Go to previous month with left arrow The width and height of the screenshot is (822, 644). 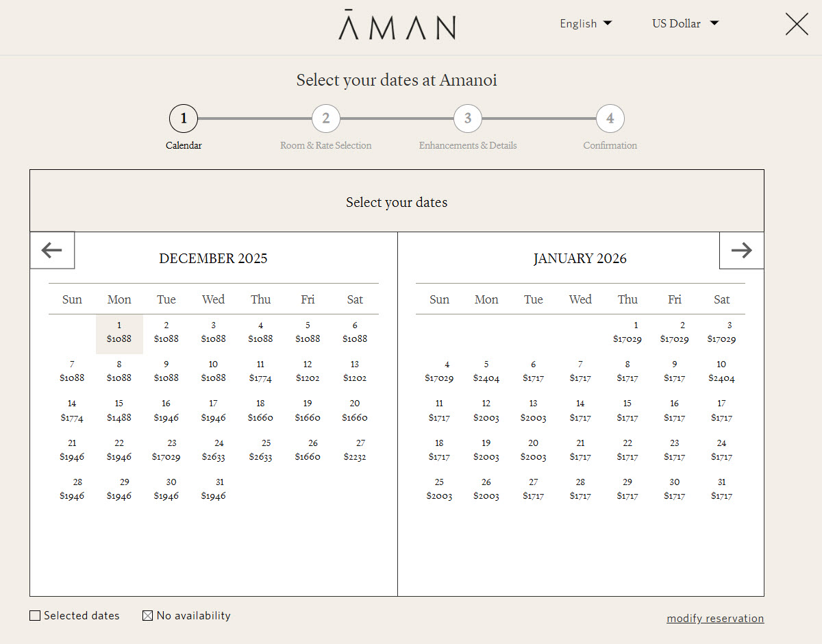point(52,251)
